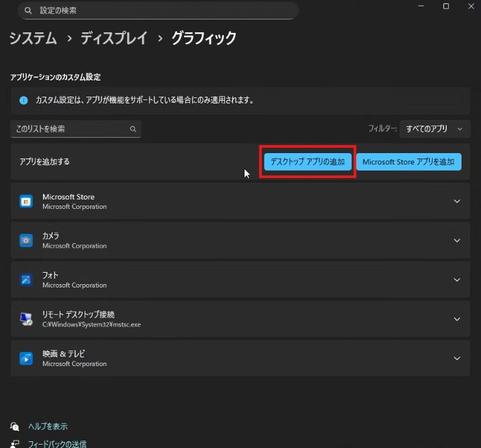The height and width of the screenshot is (448, 481).
Task: Click the フォト app icon
Action: coord(26,279)
